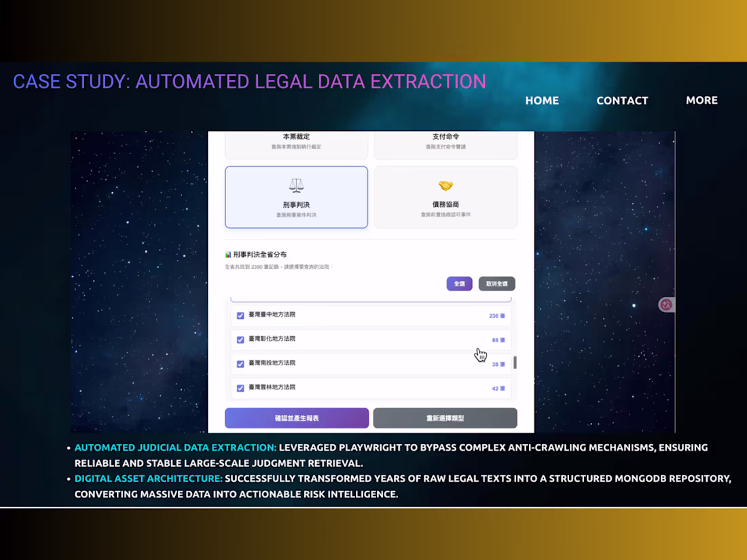Open the HOME navigation link

coord(542,100)
